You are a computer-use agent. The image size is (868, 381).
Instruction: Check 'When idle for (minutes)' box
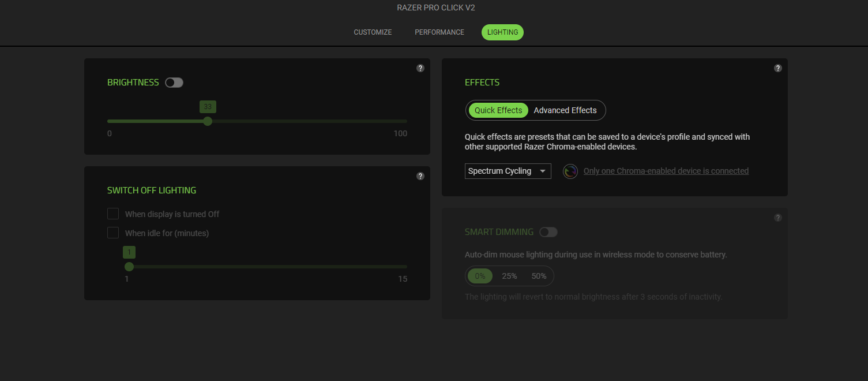pos(113,233)
